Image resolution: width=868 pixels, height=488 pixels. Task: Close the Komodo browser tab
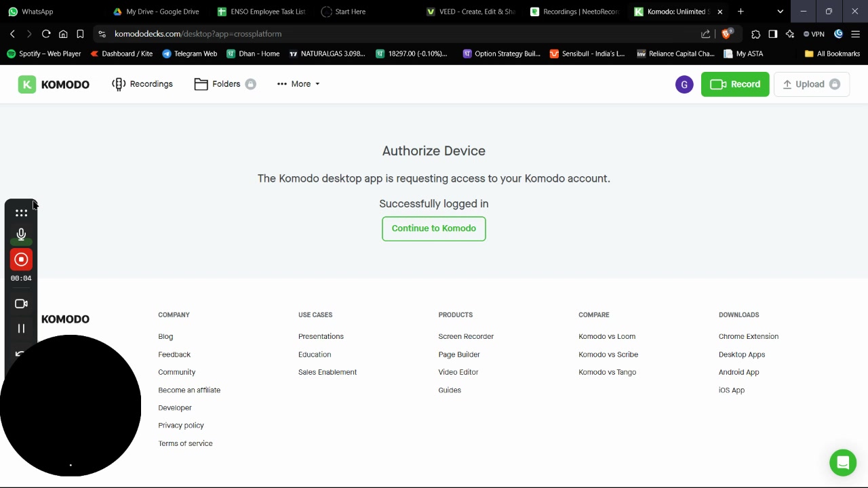point(720,12)
